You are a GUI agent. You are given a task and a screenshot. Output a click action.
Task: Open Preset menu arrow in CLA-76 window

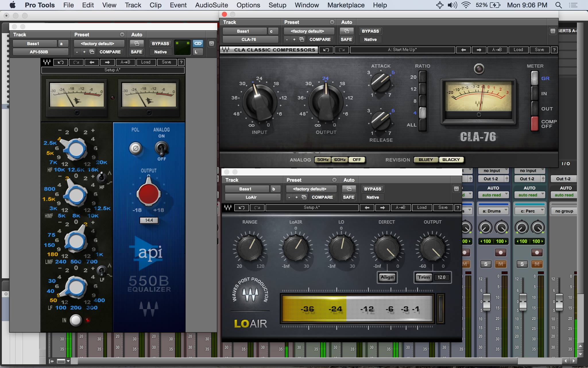point(332,22)
